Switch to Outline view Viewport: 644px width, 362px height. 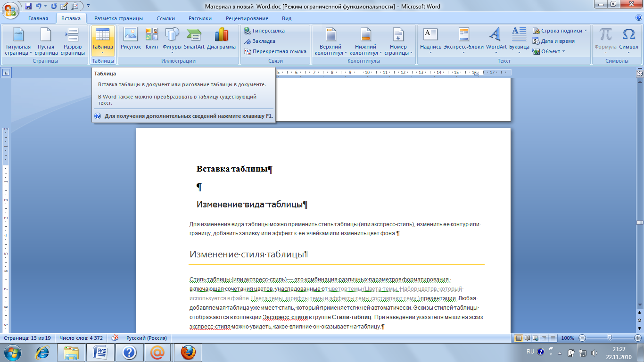[545, 338]
